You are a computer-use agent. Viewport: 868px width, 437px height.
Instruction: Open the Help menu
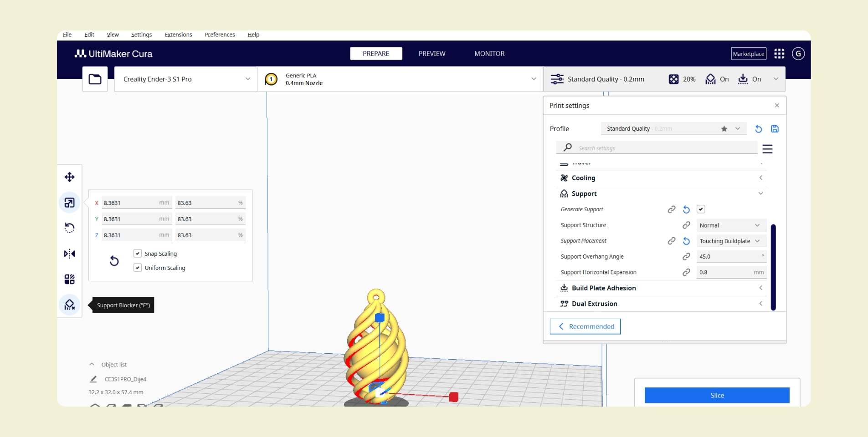(253, 35)
